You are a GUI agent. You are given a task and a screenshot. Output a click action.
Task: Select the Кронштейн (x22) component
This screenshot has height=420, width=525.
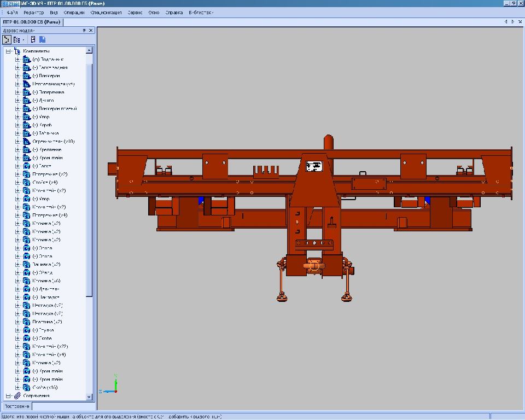[x=50, y=346]
